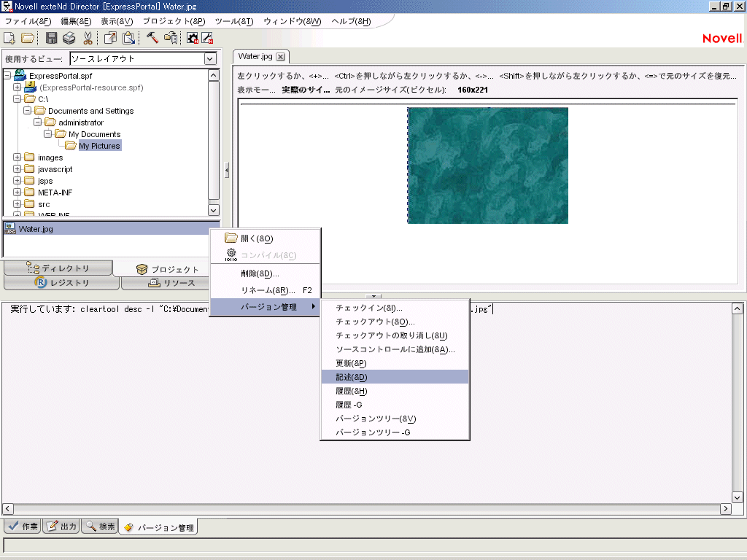Expand the javascript folder node
Screen dimensions: 747x560
tap(18, 169)
